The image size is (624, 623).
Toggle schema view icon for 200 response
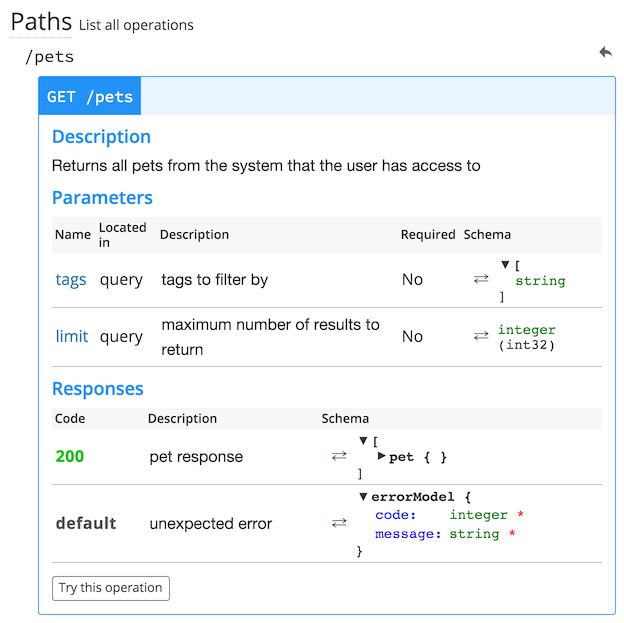coord(339,456)
